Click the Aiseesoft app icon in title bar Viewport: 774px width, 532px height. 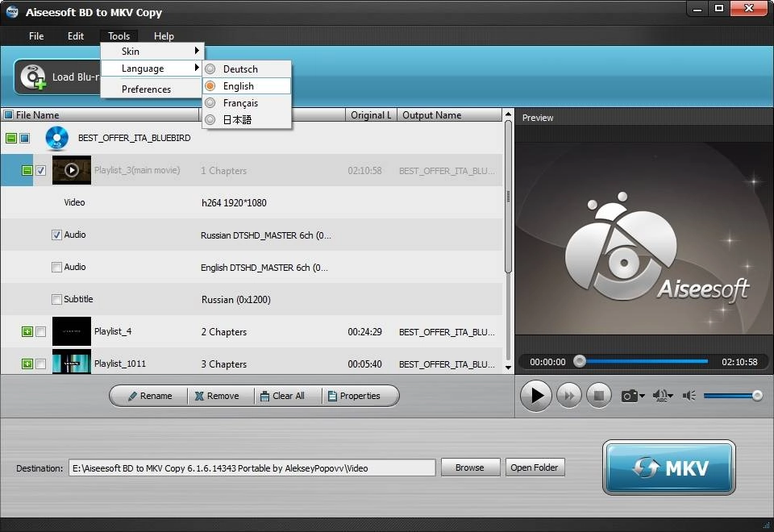(x=12, y=12)
